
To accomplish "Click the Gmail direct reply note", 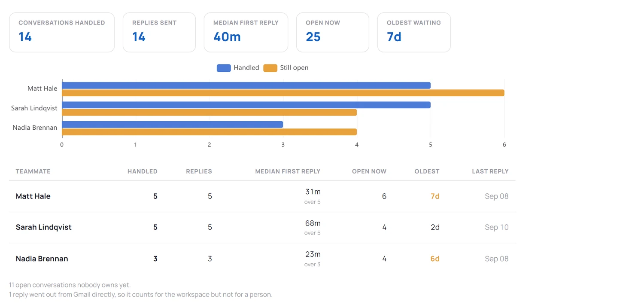I will click(x=141, y=295).
